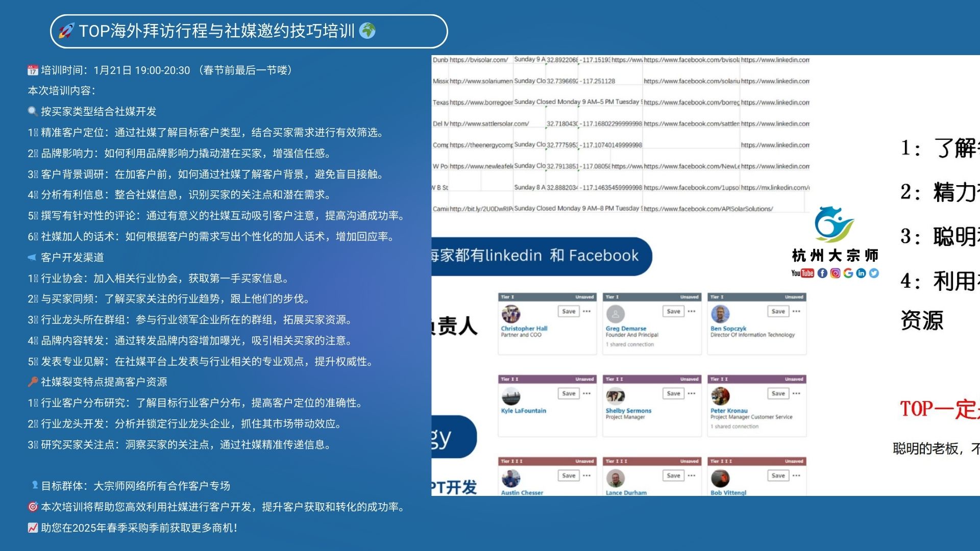The image size is (980, 551).
Task: Save the Kyle LaFountain contact
Action: tap(569, 393)
